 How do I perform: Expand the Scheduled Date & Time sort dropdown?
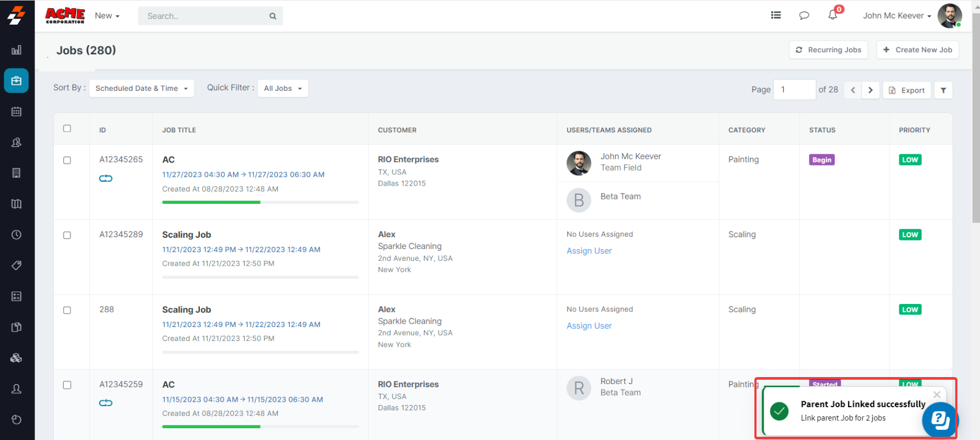(142, 88)
